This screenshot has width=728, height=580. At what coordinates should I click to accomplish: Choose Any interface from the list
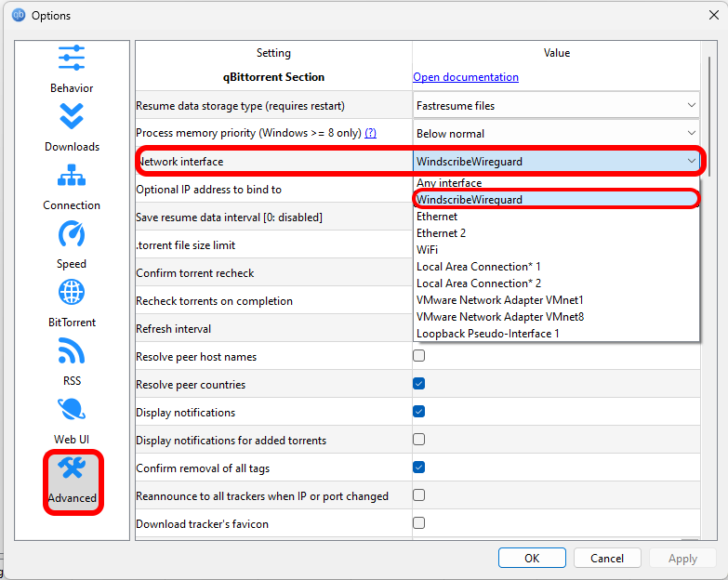(x=556, y=183)
